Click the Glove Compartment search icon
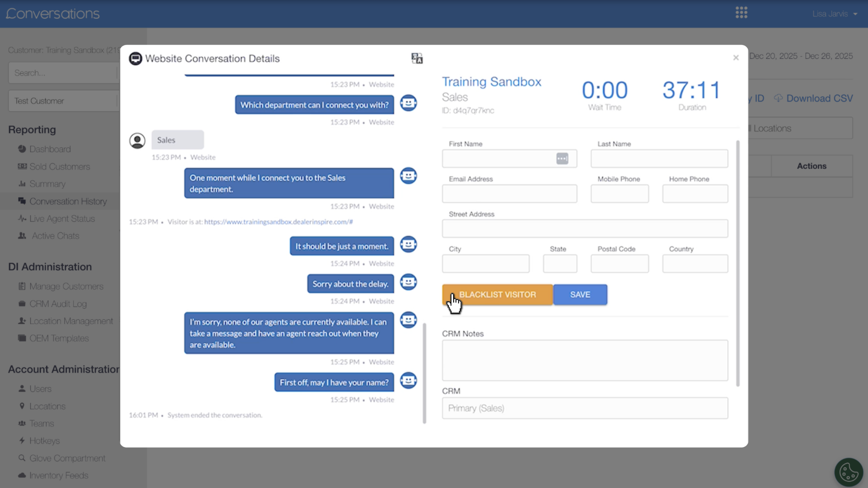The height and width of the screenshot is (488, 868). 22,458
